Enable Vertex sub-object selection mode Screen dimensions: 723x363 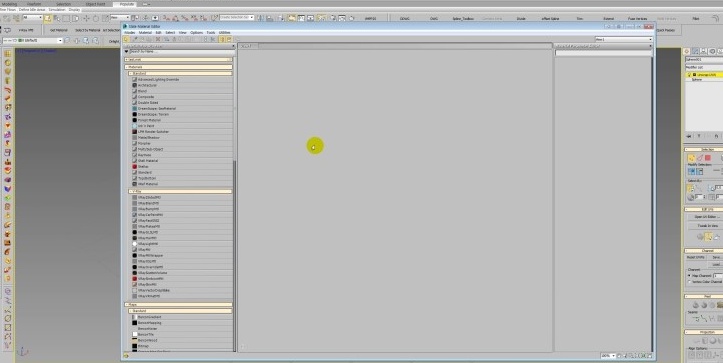(x=691, y=158)
